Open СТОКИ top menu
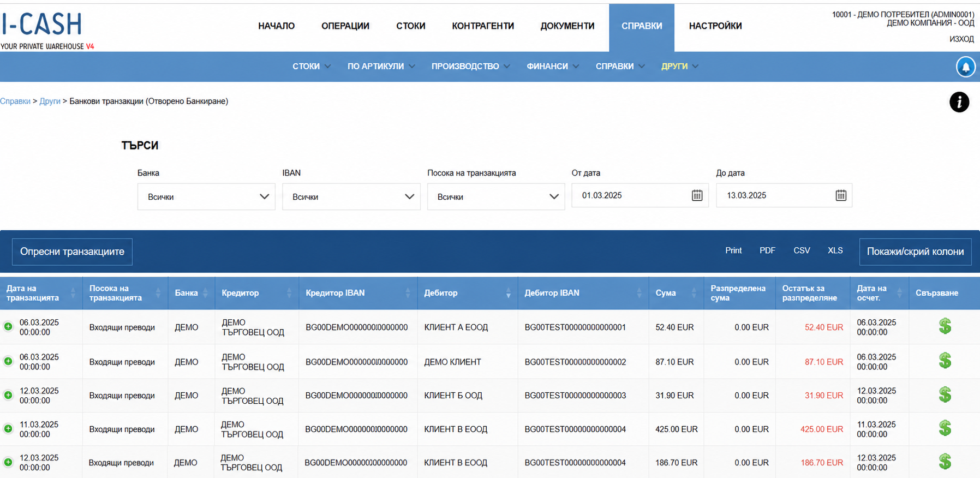This screenshot has height=478, width=980. 411,26
